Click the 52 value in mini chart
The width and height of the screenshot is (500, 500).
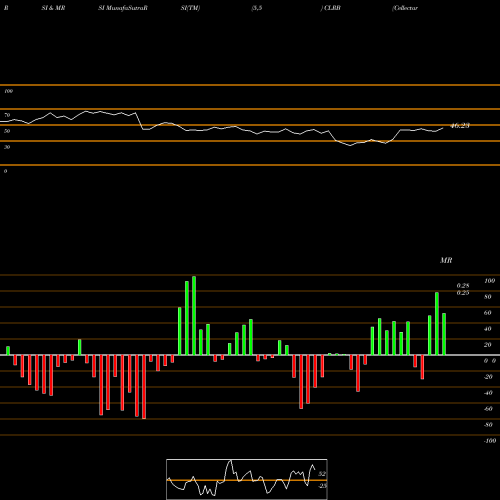[x=322, y=474]
